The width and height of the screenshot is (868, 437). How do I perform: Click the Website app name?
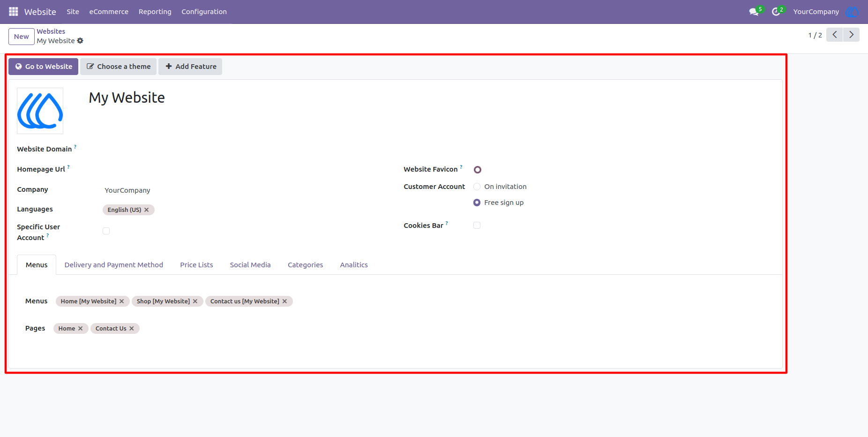[40, 12]
